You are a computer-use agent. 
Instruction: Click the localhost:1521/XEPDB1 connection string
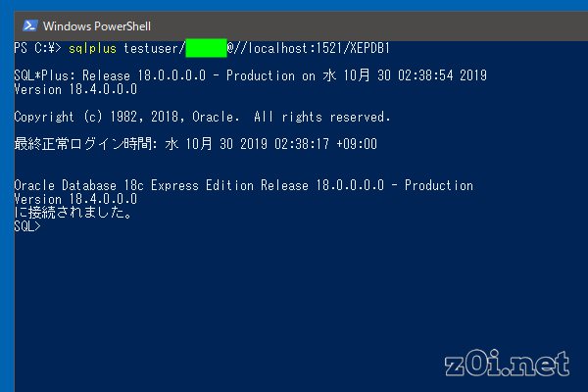(318, 48)
